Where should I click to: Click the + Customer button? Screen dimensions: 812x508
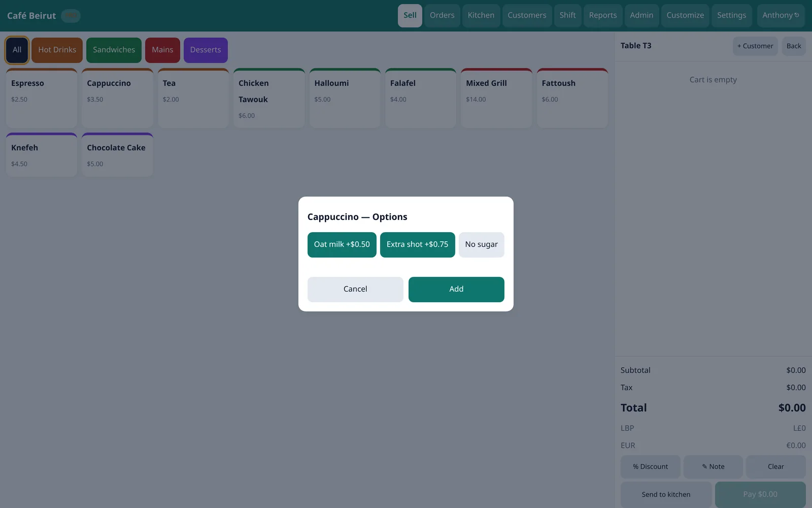[755, 46]
